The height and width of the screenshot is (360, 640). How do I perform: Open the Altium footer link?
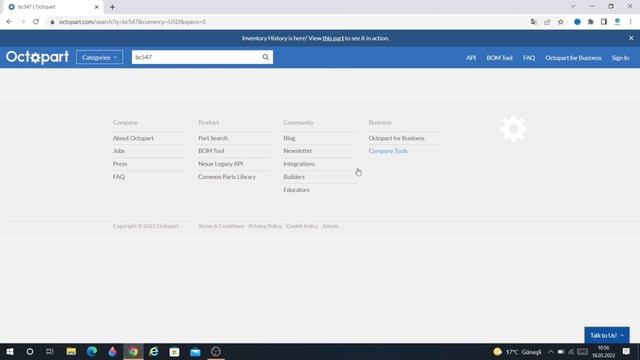(x=330, y=226)
